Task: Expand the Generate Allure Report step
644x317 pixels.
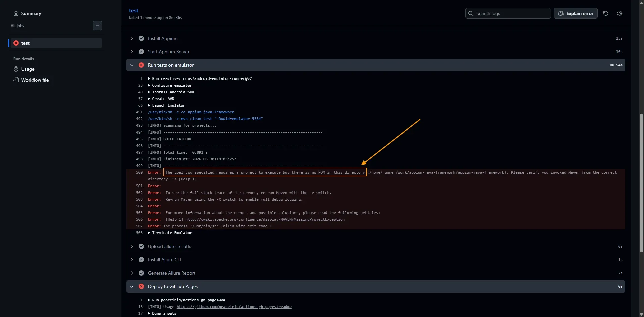Action: (376, 273)
